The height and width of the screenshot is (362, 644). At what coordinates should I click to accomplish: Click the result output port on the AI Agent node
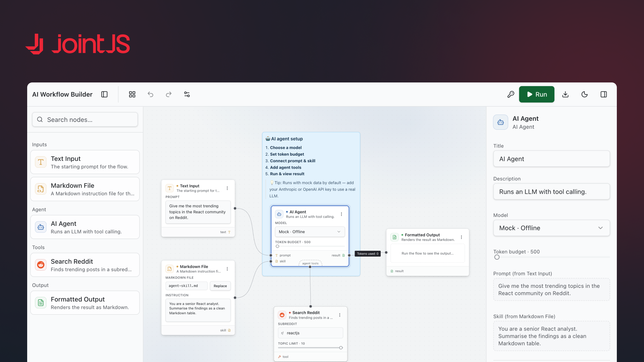349,255
